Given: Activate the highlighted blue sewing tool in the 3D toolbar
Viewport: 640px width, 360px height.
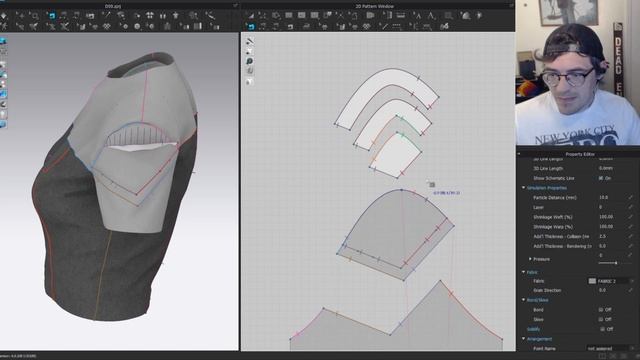Looking at the screenshot, I should click(x=51, y=16).
